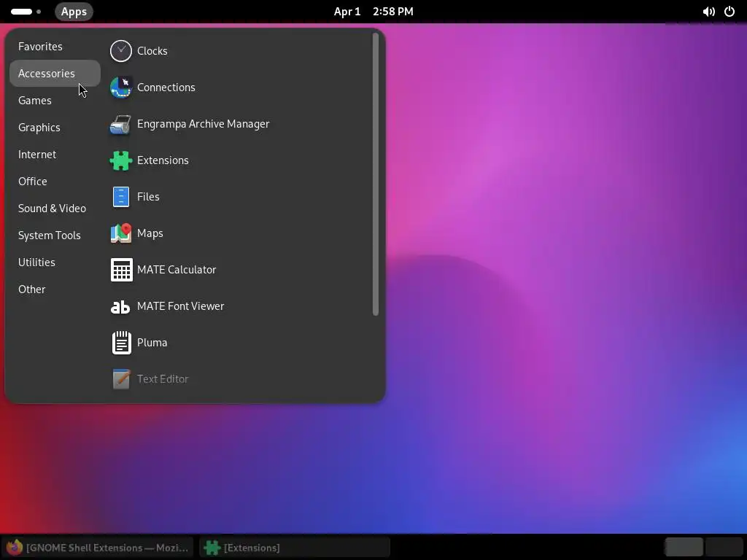The image size is (747, 560).
Task: Switch to GNOME Shell Extensions Mozilla window
Action: point(98,548)
